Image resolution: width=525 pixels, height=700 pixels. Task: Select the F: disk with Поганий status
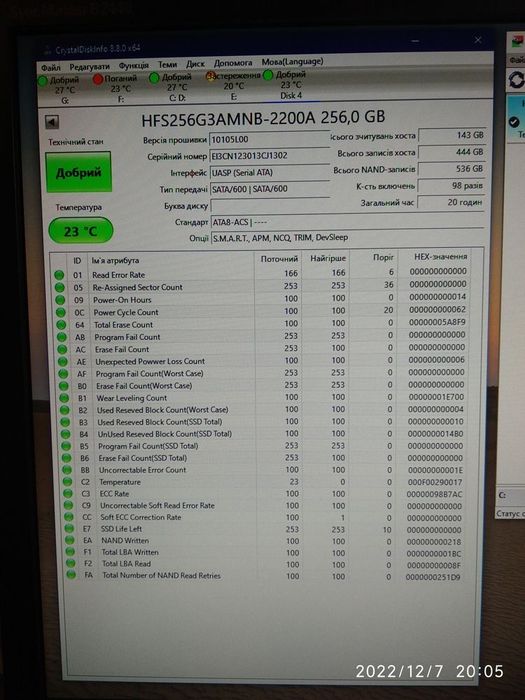(115, 88)
